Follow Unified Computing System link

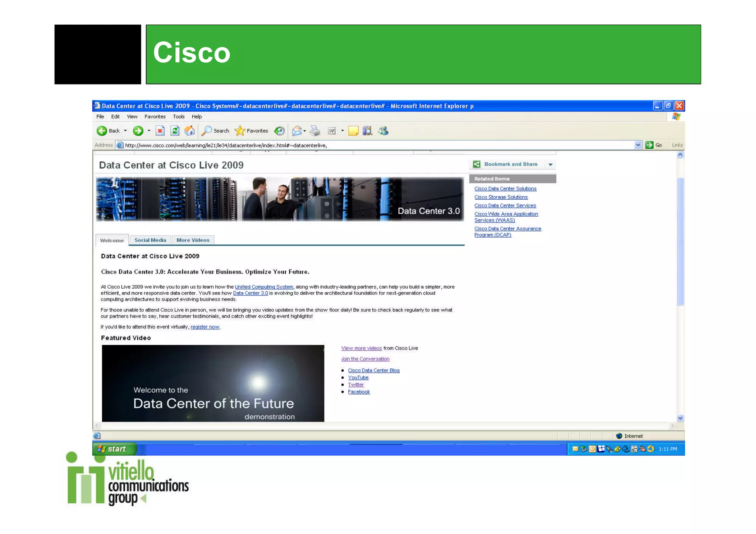point(264,287)
